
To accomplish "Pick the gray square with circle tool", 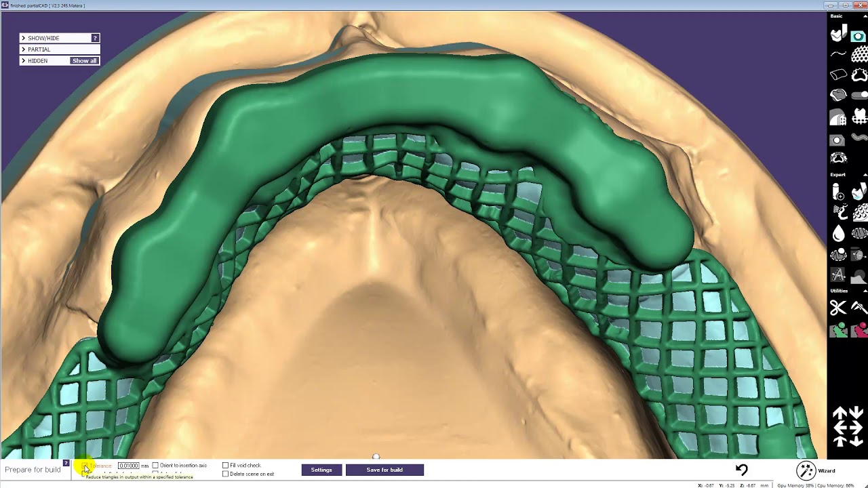I will pyautogui.click(x=837, y=140).
